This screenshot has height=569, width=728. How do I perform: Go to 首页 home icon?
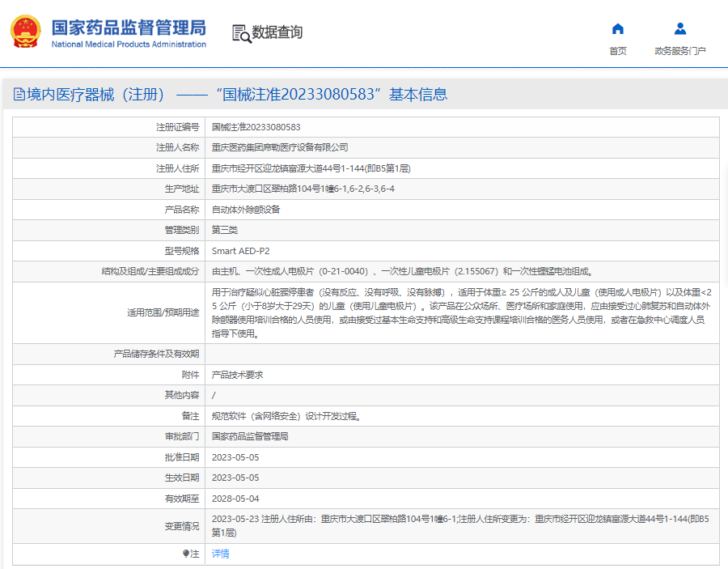[x=617, y=29]
